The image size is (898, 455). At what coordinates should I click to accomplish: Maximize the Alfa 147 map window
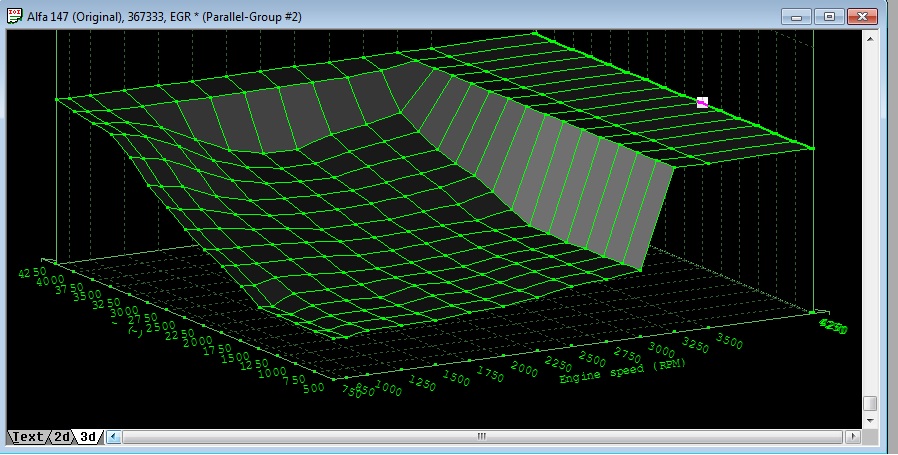(828, 17)
